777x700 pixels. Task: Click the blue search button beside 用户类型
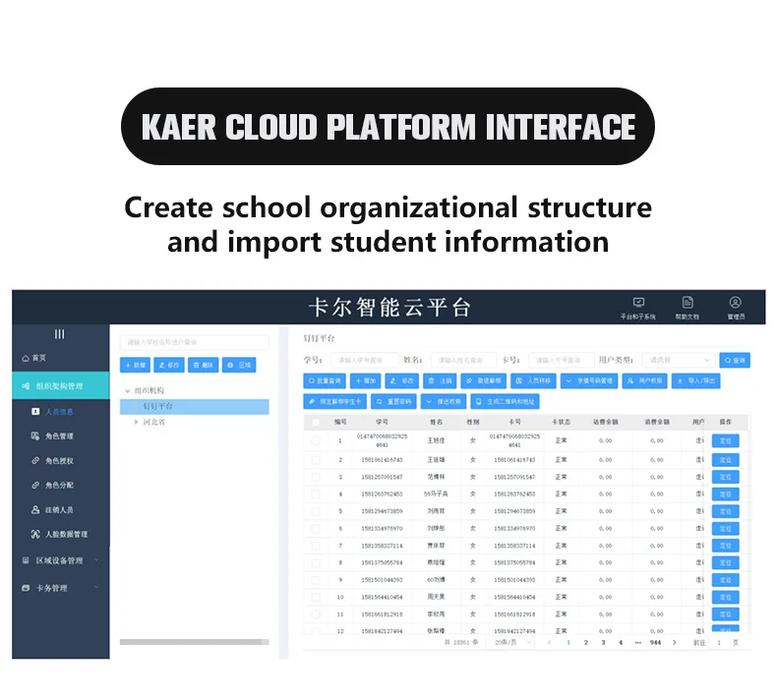(735, 360)
